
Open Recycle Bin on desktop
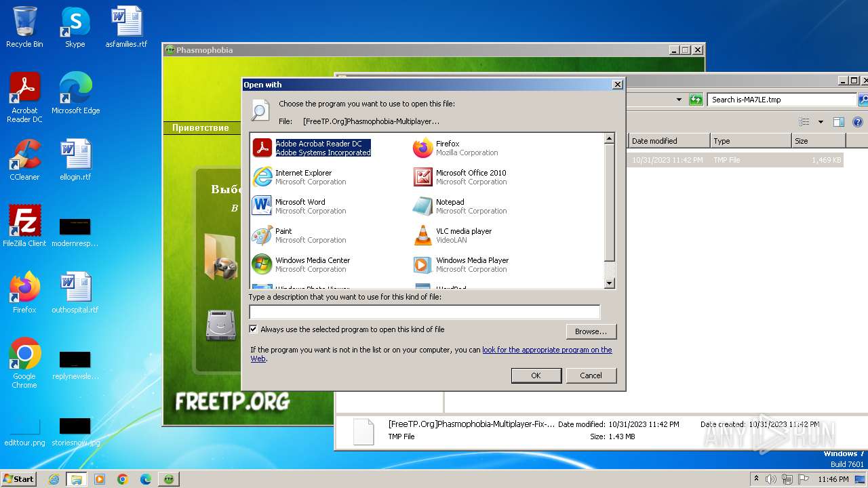pos(24,27)
